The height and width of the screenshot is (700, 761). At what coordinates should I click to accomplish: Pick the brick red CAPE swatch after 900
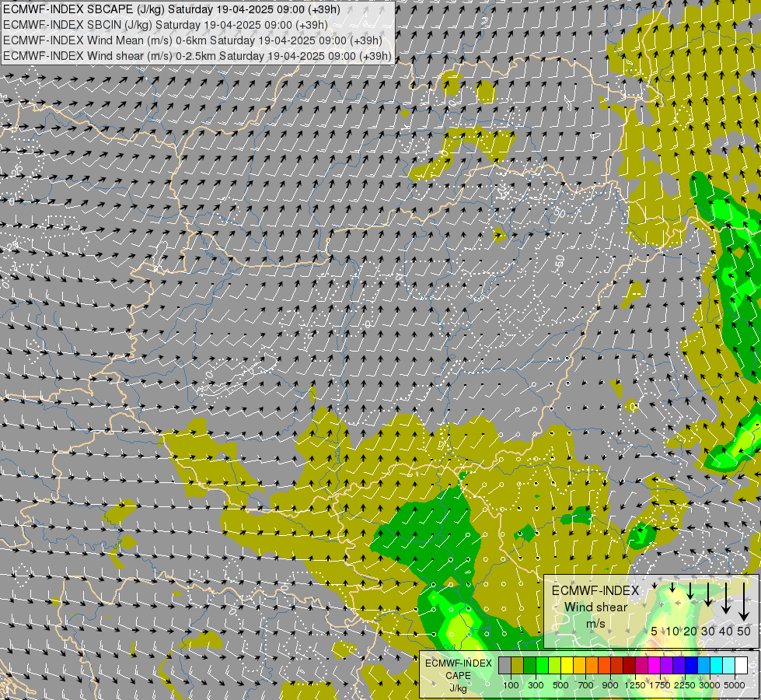(x=617, y=666)
